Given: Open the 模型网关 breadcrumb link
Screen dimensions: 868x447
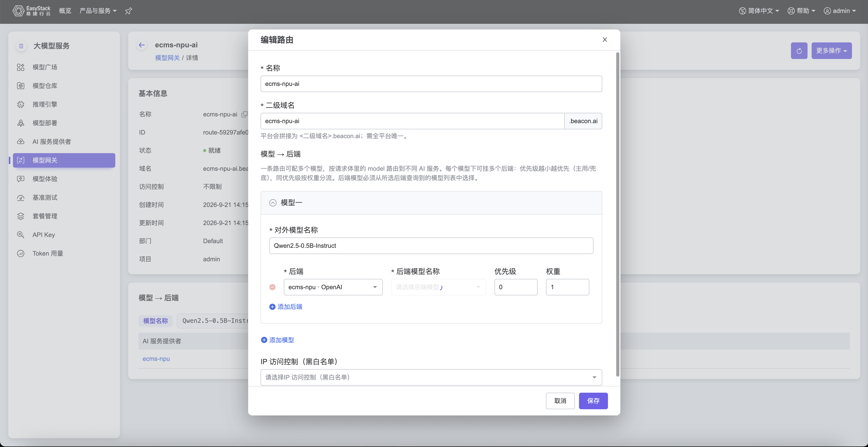Looking at the screenshot, I should pos(167,58).
